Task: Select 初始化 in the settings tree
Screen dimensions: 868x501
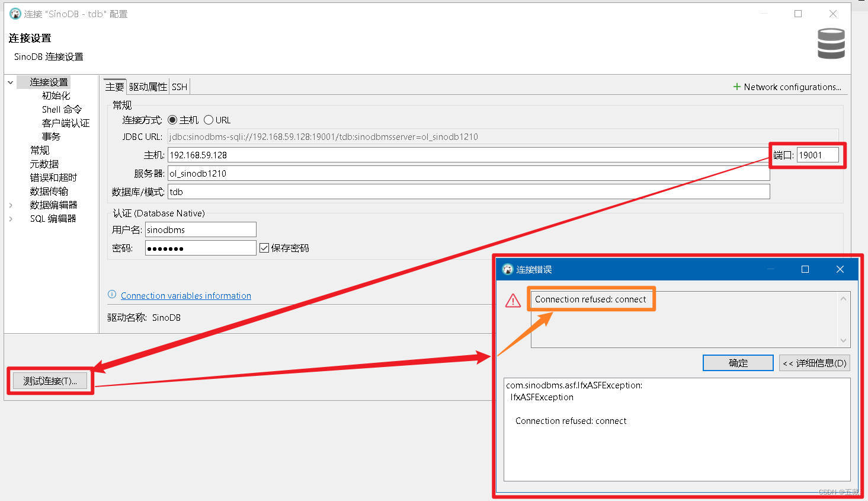Action: [x=56, y=95]
